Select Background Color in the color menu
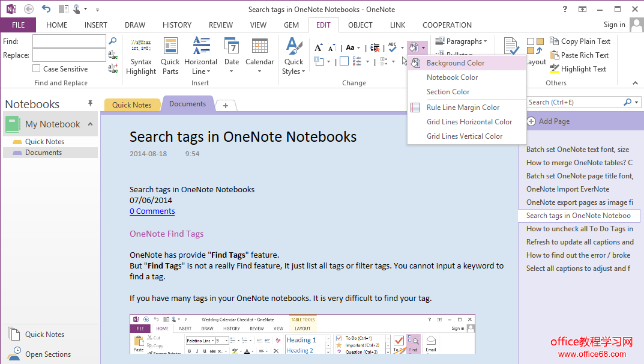Screen dimensions: 644x364 (455, 63)
